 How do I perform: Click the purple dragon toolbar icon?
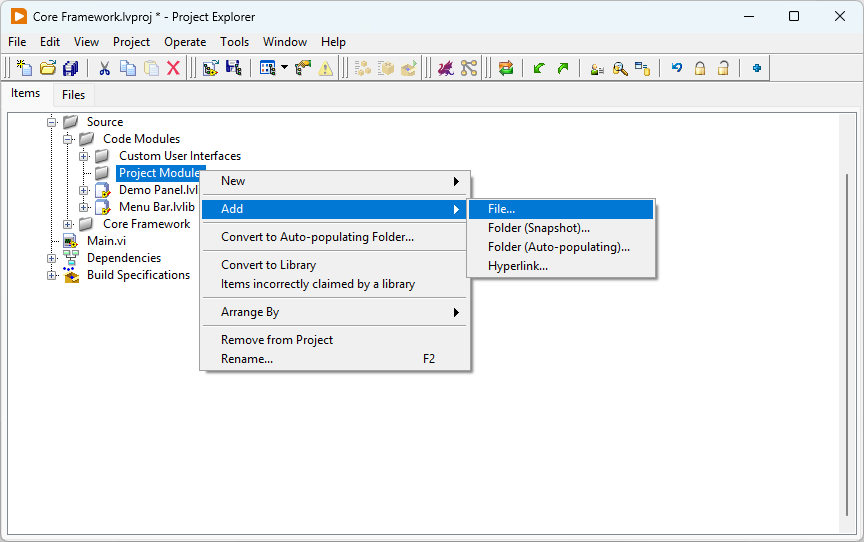click(446, 68)
